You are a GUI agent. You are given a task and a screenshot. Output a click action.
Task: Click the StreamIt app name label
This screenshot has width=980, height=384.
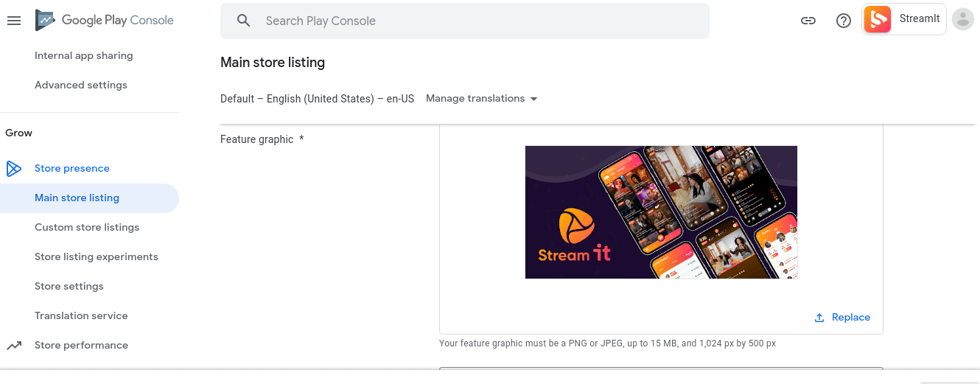tap(920, 19)
